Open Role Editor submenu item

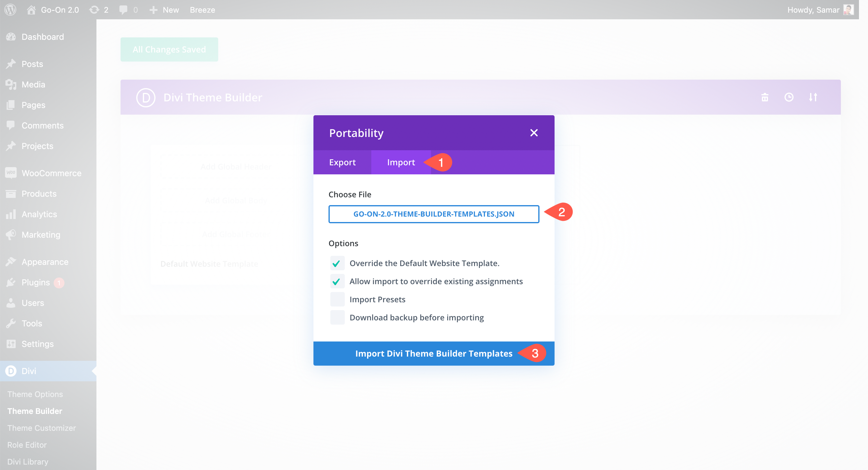(x=27, y=445)
